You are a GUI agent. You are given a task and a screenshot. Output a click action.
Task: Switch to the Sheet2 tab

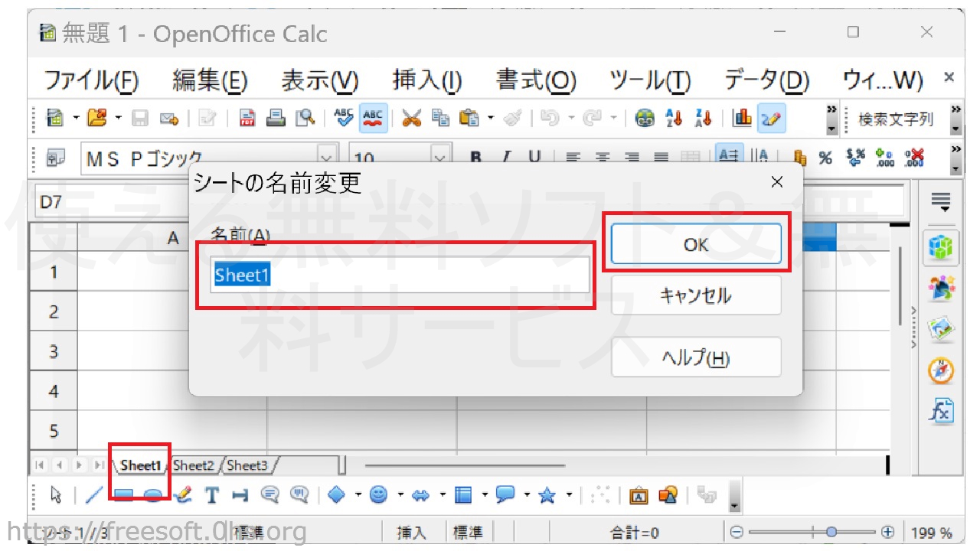[193, 465]
